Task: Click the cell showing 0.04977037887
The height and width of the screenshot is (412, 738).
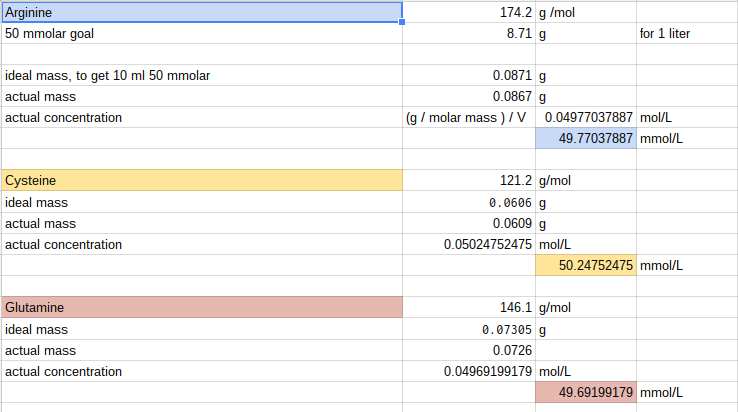Action: pos(586,118)
